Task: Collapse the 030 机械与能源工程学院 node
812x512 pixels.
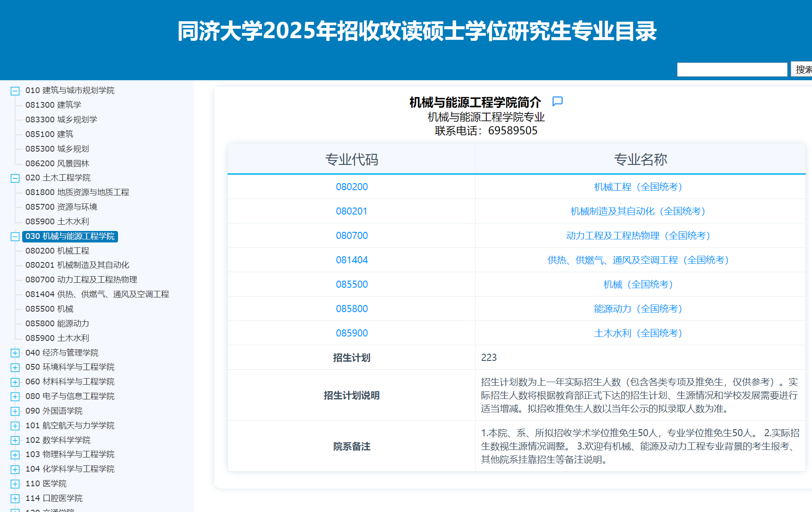Action: [x=15, y=237]
